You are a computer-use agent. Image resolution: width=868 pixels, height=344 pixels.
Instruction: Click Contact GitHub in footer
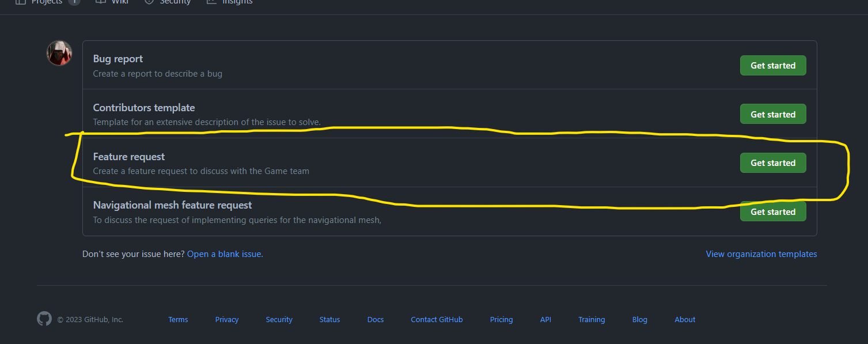[x=437, y=320]
